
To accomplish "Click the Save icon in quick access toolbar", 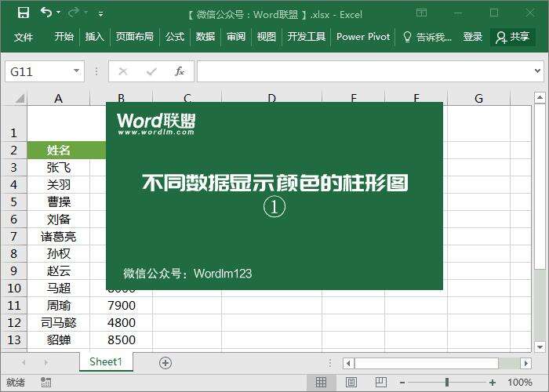I will click(24, 13).
